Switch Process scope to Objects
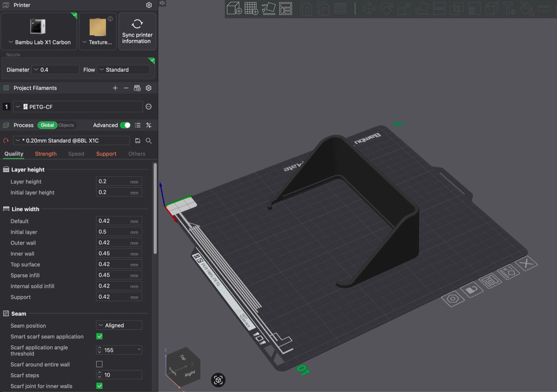The image size is (557, 392). [66, 125]
